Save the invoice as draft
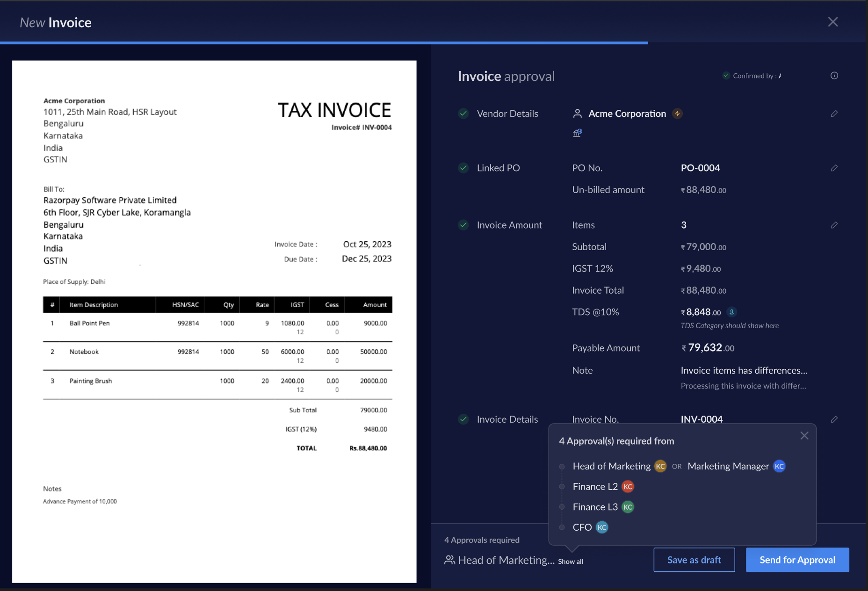The width and height of the screenshot is (868, 591). click(x=694, y=560)
